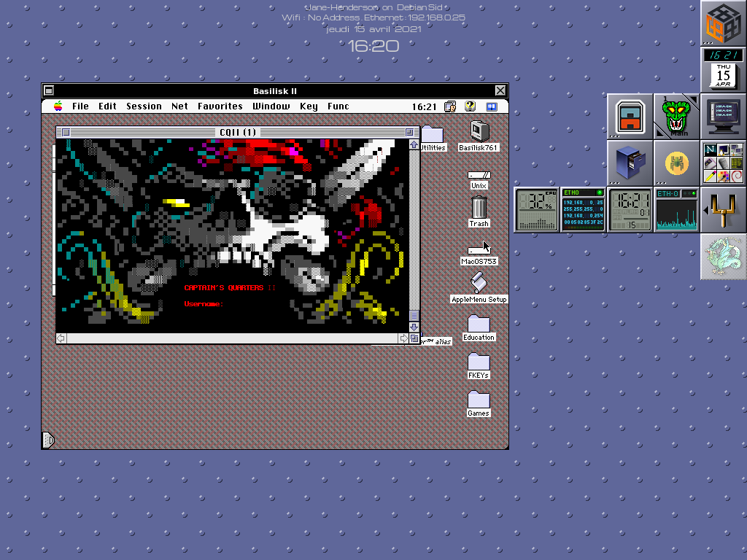Click the CQII window grow box
This screenshot has height=560, width=747.
tap(414, 338)
